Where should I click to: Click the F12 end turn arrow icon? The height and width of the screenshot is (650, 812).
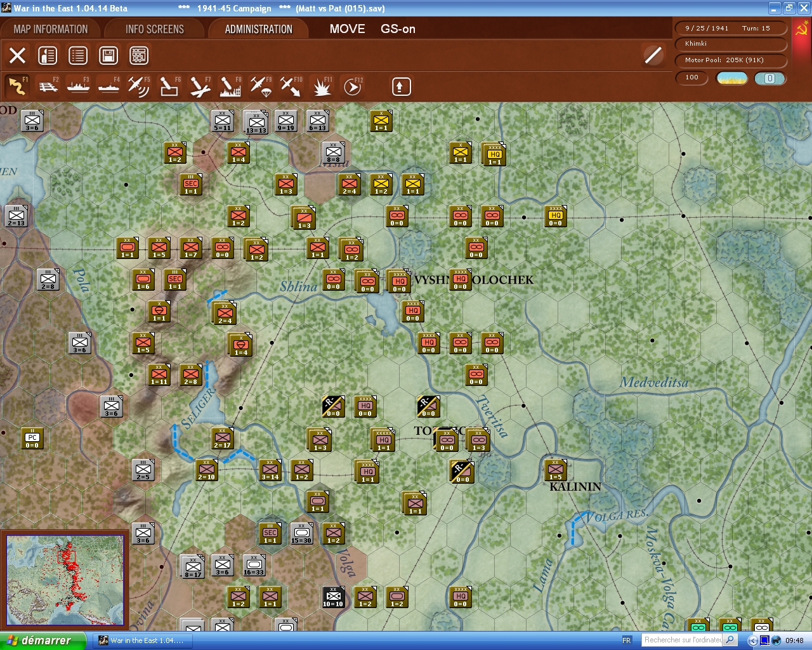(x=352, y=86)
